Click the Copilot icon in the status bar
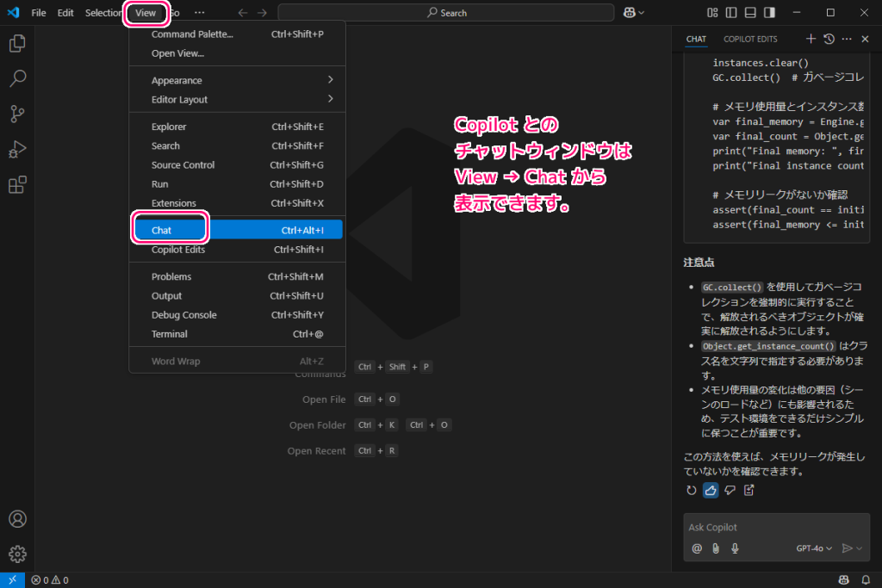This screenshot has height=588, width=882. (x=842, y=579)
